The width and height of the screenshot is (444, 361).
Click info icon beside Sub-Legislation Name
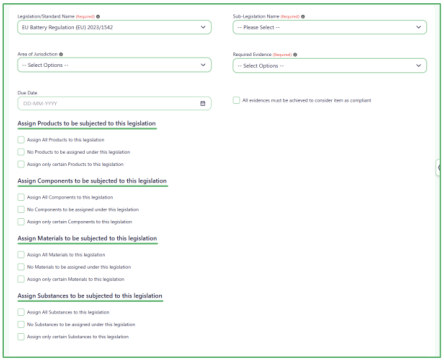303,16
